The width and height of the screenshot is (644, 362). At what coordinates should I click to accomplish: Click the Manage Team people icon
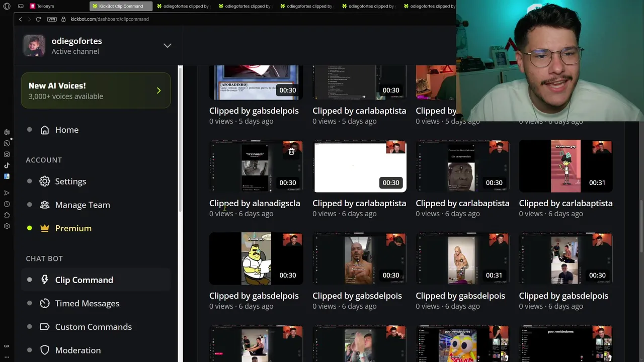[45, 205]
